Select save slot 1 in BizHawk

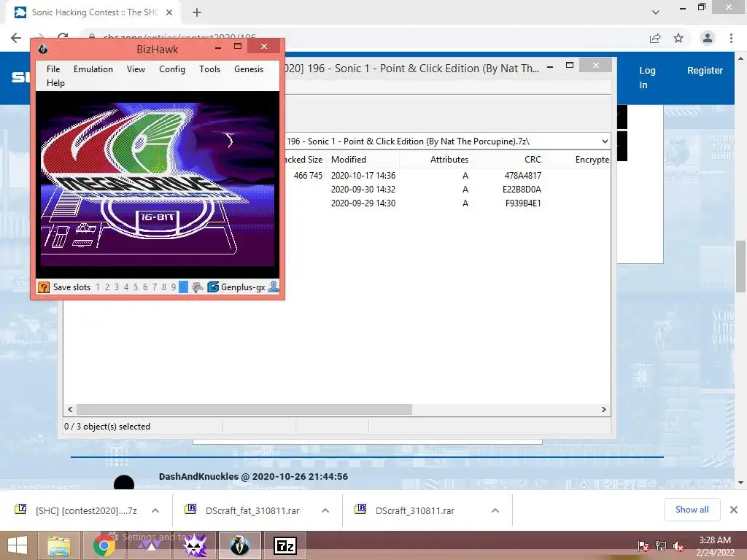tap(98, 287)
